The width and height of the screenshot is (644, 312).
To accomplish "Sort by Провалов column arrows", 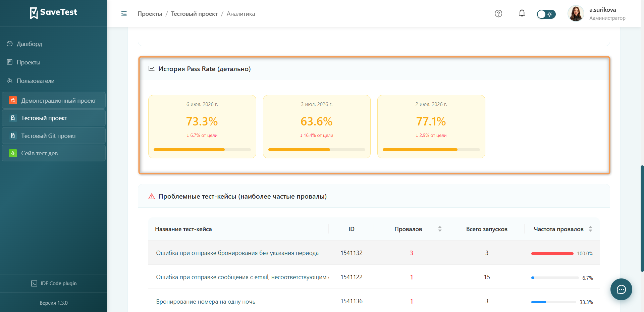I will point(440,229).
